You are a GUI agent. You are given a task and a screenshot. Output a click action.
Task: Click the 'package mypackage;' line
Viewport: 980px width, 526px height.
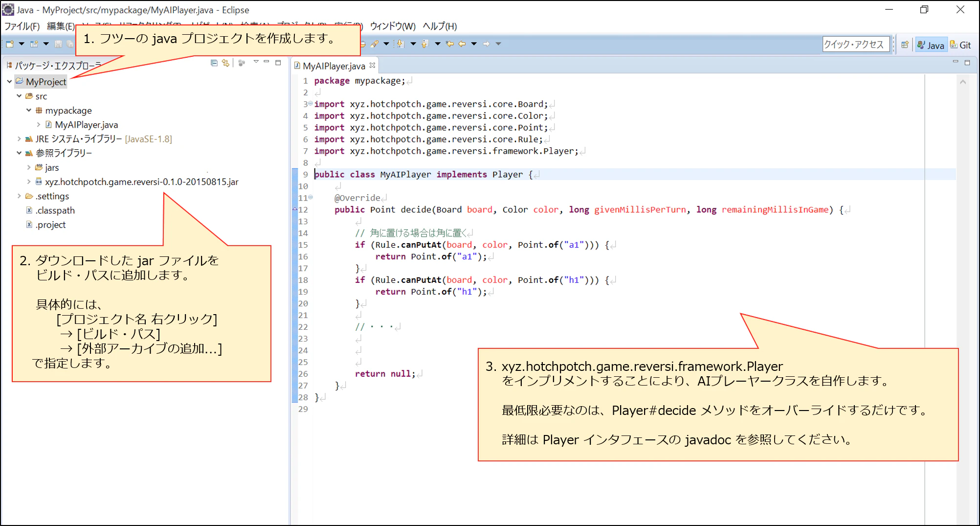click(359, 81)
